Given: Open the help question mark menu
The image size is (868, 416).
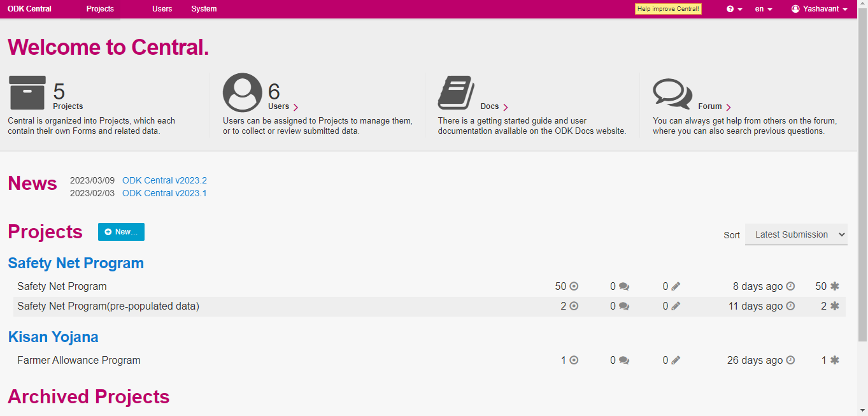Looking at the screenshot, I should (x=734, y=9).
